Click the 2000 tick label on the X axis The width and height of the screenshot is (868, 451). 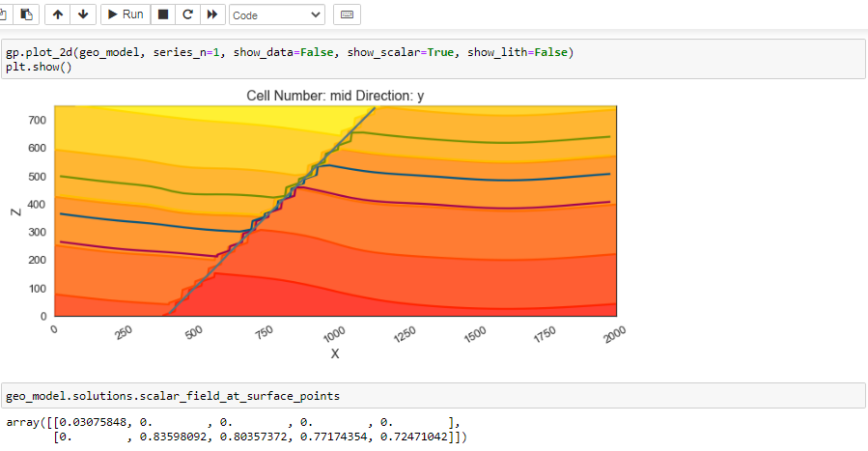(616, 334)
